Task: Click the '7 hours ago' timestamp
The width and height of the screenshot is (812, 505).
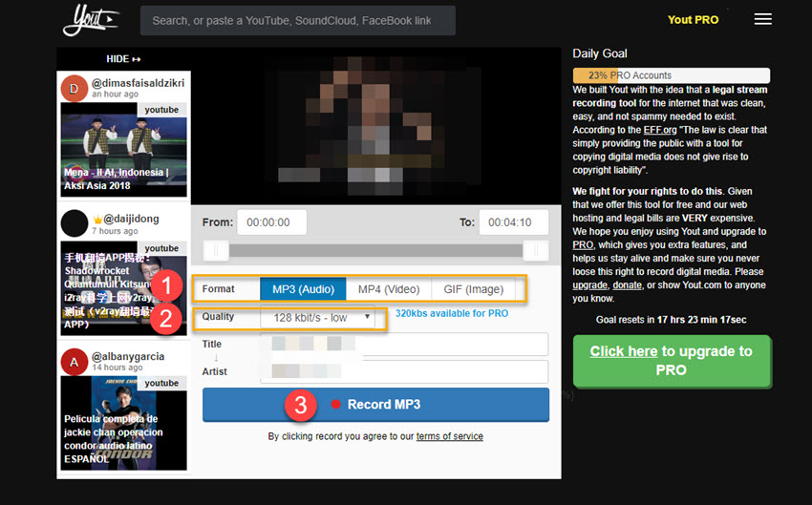Action: pos(115,231)
